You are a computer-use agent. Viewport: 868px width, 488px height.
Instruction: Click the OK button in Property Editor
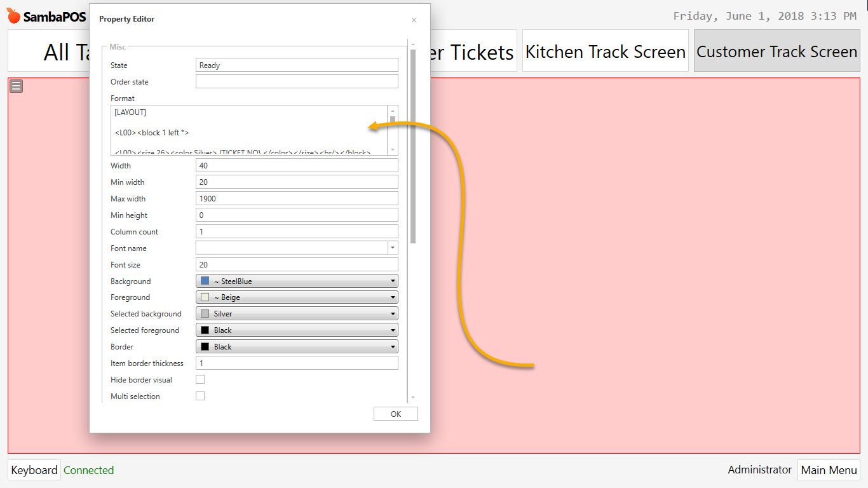(x=395, y=413)
